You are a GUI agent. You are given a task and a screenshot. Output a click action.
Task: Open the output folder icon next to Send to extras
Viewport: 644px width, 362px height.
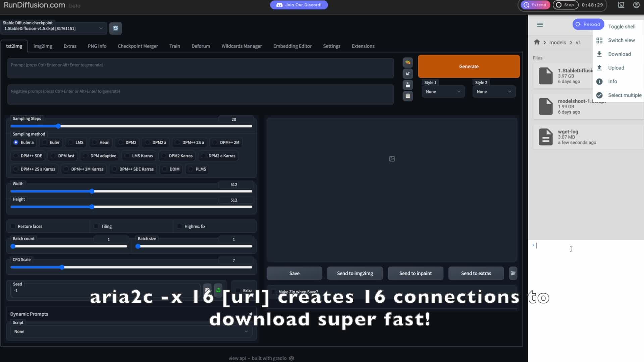coord(513,273)
